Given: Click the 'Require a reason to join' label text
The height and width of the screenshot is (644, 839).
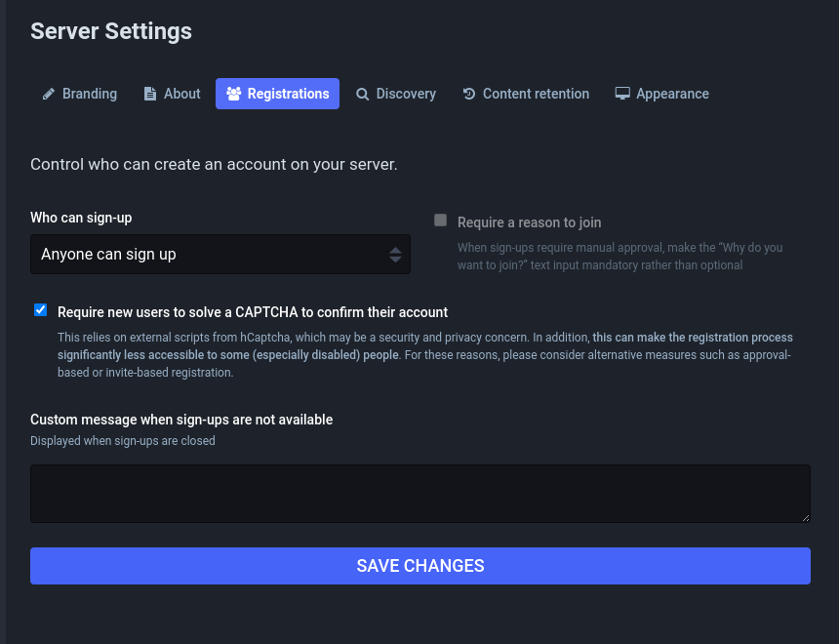Looking at the screenshot, I should click(529, 222).
